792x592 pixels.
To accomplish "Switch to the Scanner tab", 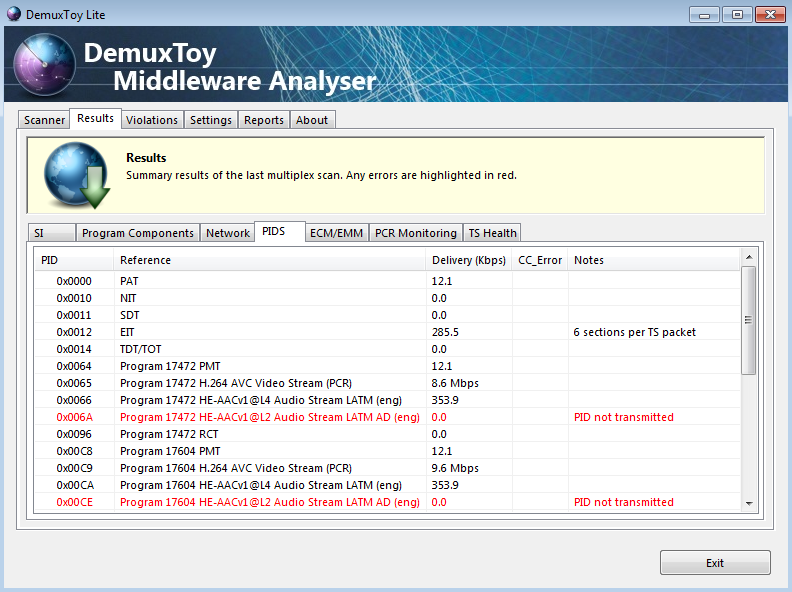I will (x=44, y=120).
